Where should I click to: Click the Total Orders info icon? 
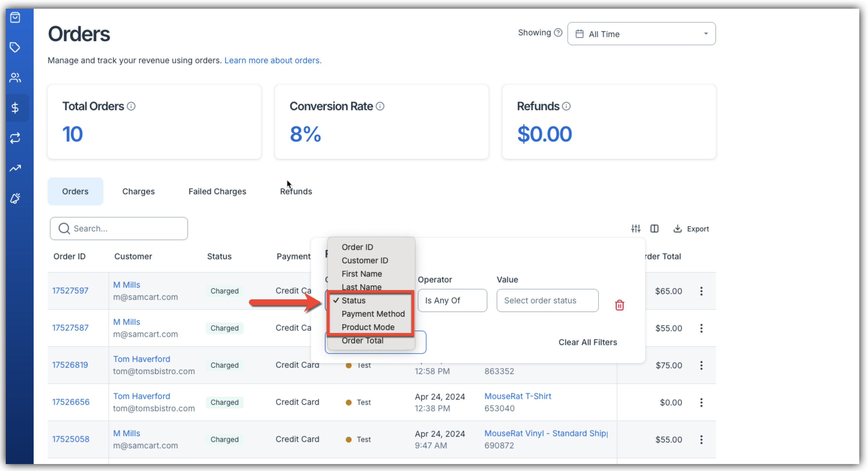tap(131, 106)
